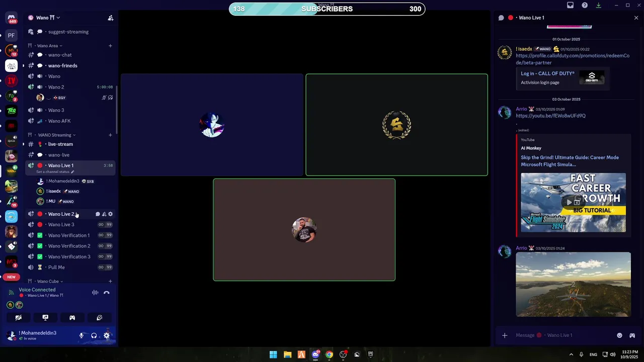Click the green download update icon
The image size is (644, 362).
598,5
